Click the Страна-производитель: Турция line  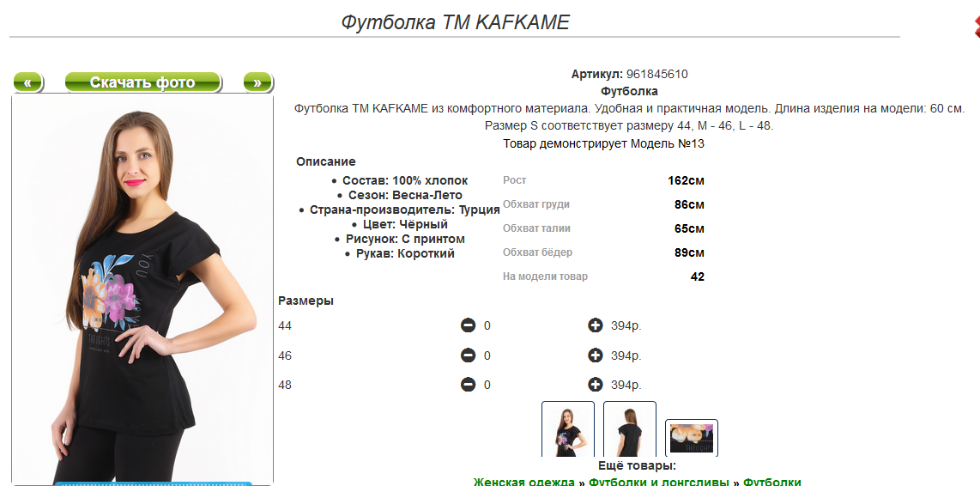click(x=404, y=210)
